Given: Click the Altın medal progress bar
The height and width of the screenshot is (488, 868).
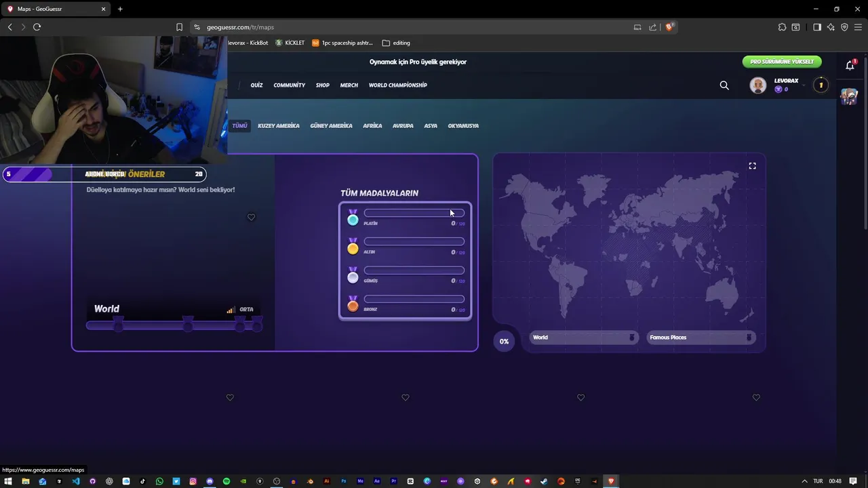Looking at the screenshot, I should click(x=414, y=241).
